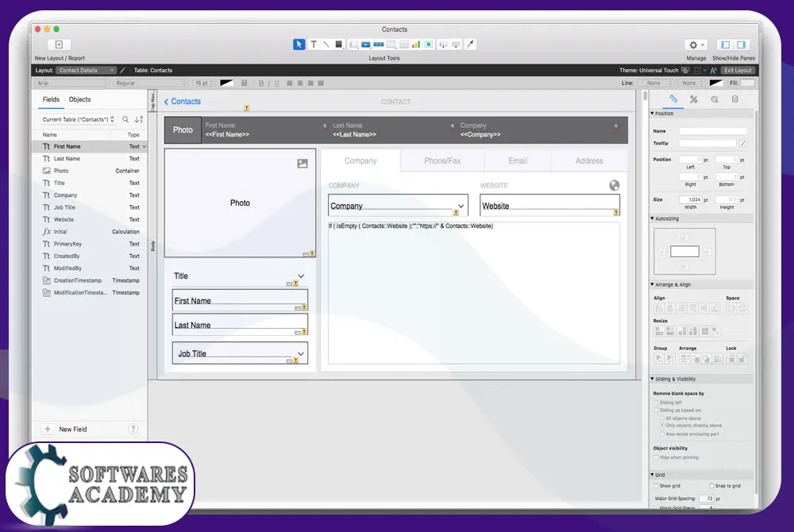This screenshot has width=794, height=532.
Task: Collapse the Sliding & Visibility section
Action: pos(652,379)
